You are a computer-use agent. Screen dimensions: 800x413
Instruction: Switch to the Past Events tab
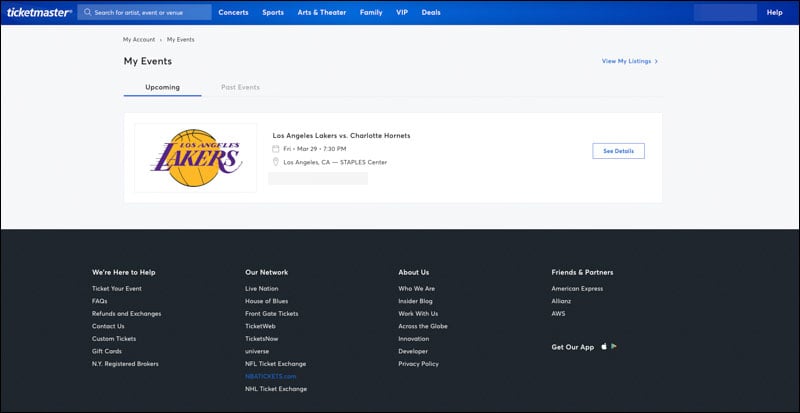click(240, 87)
